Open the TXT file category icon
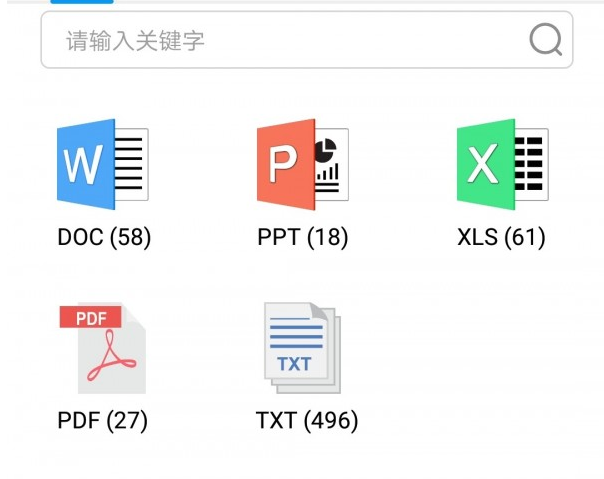This screenshot has width=604, height=479. pos(303,348)
